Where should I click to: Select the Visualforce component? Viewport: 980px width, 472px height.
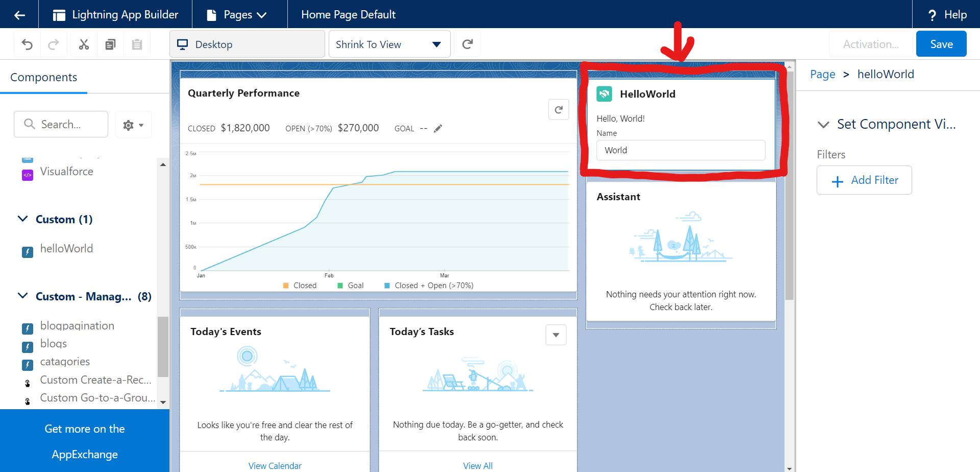click(x=67, y=172)
